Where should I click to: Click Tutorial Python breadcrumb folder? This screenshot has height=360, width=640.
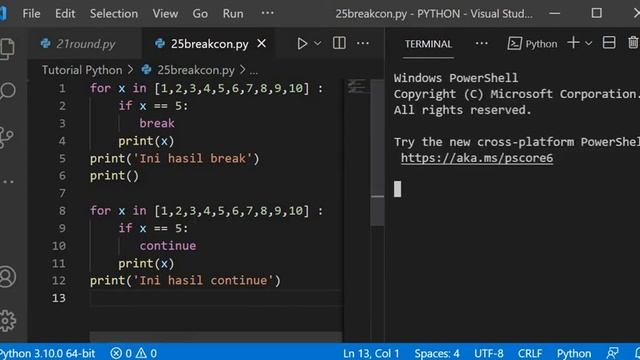[82, 70]
